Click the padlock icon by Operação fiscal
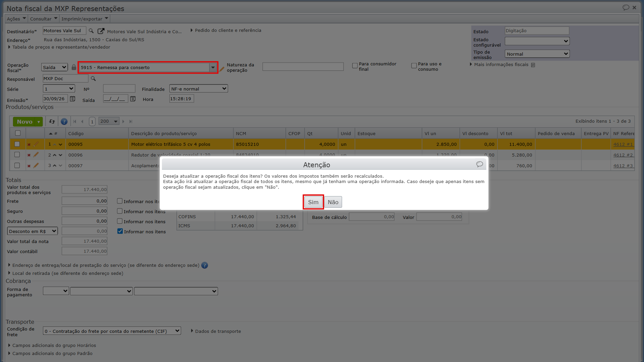Image resolution: width=644 pixels, height=362 pixels. pyautogui.click(x=74, y=67)
